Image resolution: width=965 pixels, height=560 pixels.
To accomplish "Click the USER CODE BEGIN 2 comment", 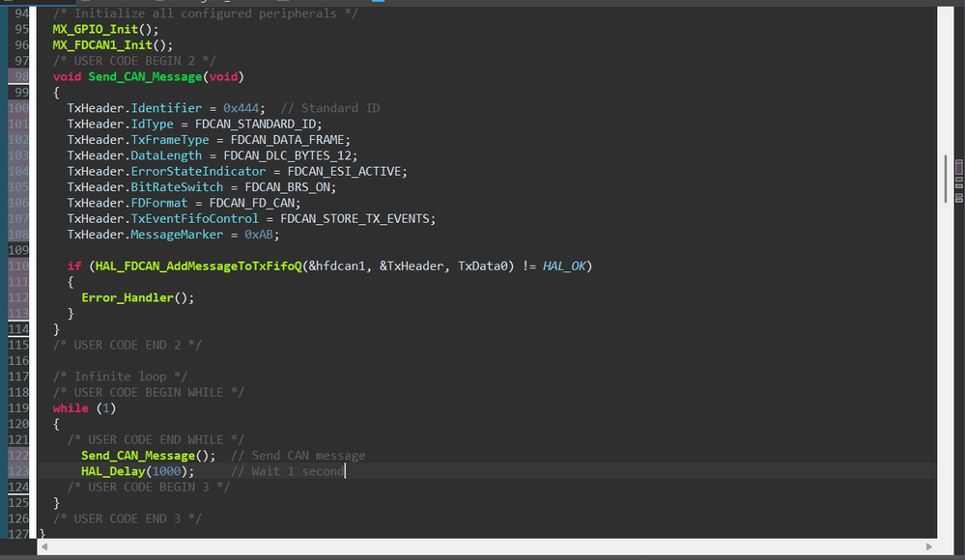I will tap(134, 61).
